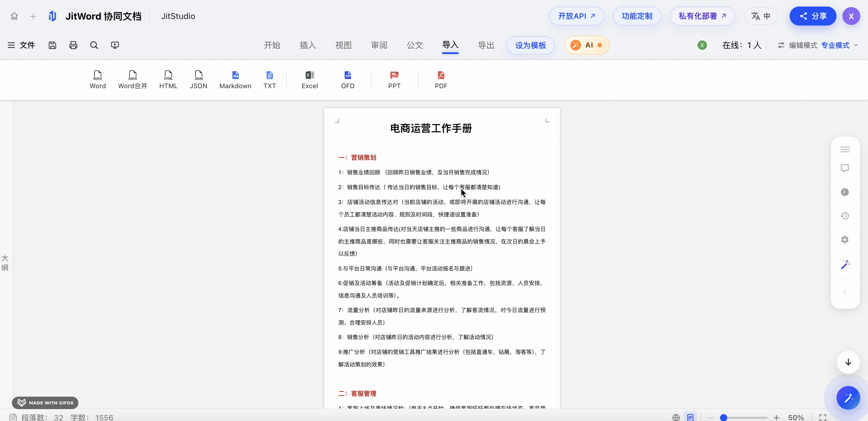
Task: Open version history in right sidebar
Action: click(x=845, y=216)
